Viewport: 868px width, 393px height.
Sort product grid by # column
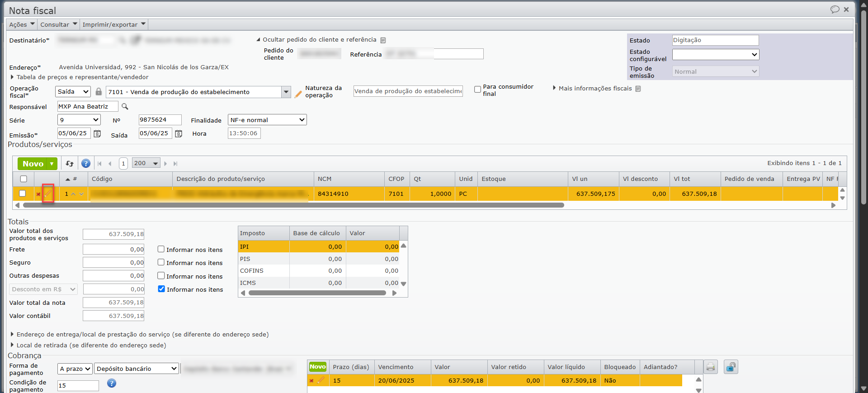[71, 179]
